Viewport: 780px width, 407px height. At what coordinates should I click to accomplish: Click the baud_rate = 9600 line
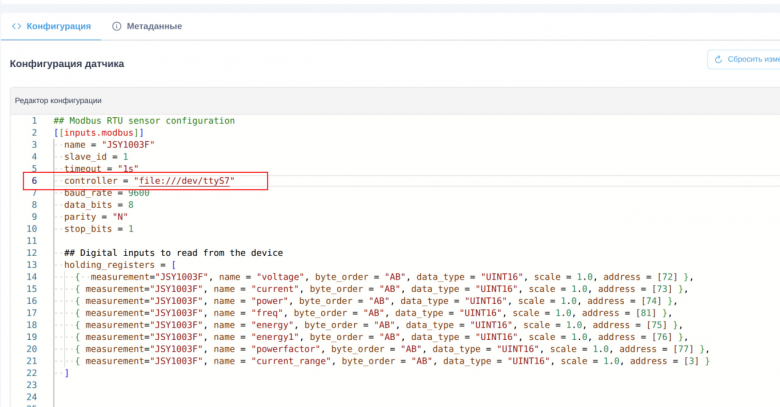tap(106, 193)
